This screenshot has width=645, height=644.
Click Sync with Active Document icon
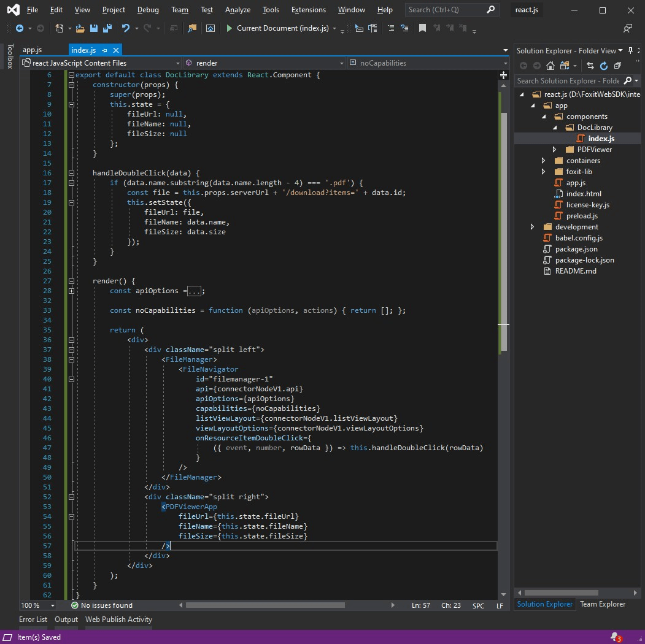590,66
